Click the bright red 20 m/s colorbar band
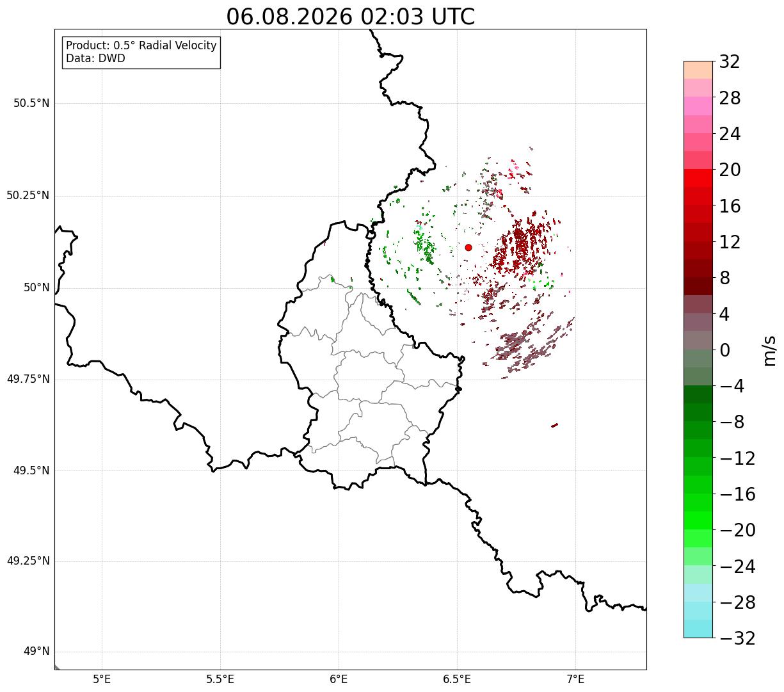784x692 pixels. [x=698, y=178]
